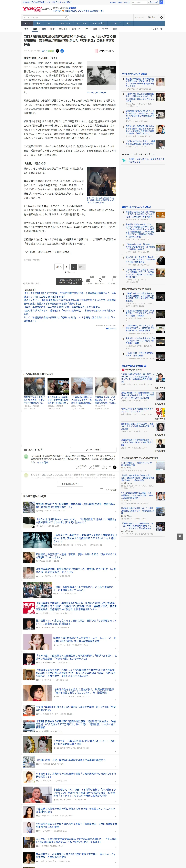Image resolution: width=186 pixels, height=868 pixels.
Task: Click the scroll-to-top arrow button
Action: coord(180,537)
